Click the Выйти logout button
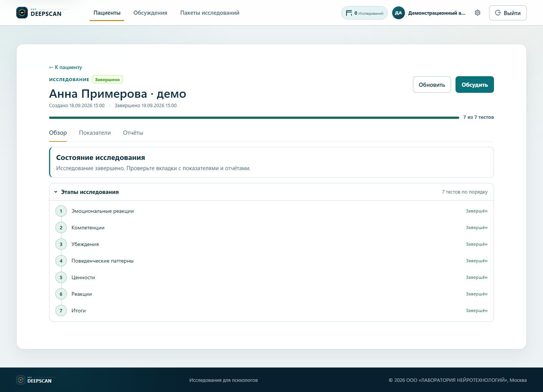Viewport: 543px width, 392px height. tap(508, 13)
